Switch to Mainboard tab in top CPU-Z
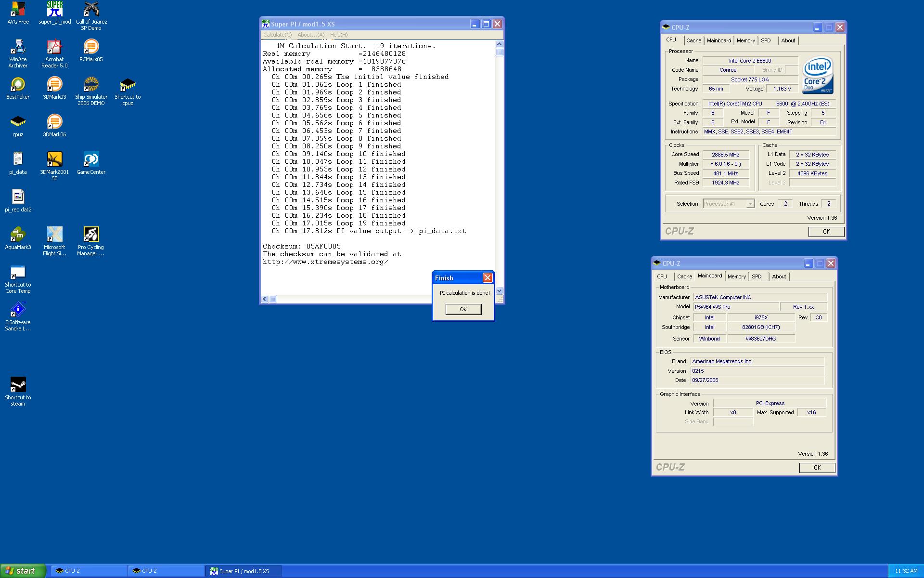The height and width of the screenshot is (578, 924). click(719, 40)
